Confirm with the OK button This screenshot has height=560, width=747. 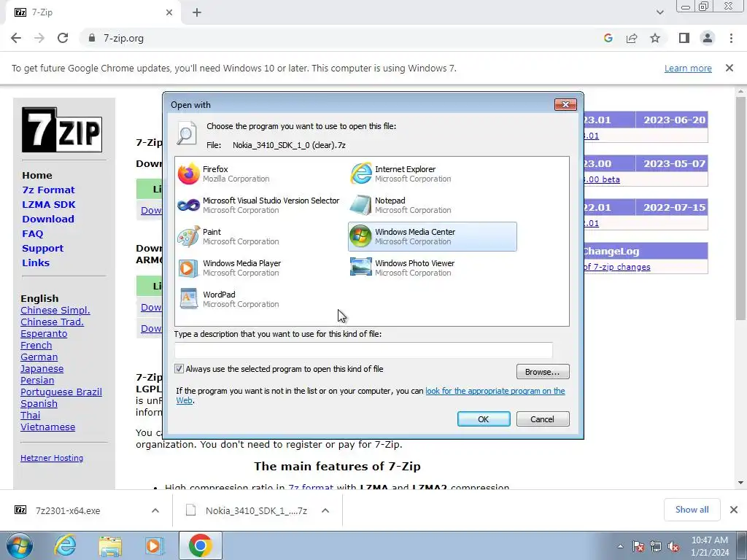click(484, 419)
